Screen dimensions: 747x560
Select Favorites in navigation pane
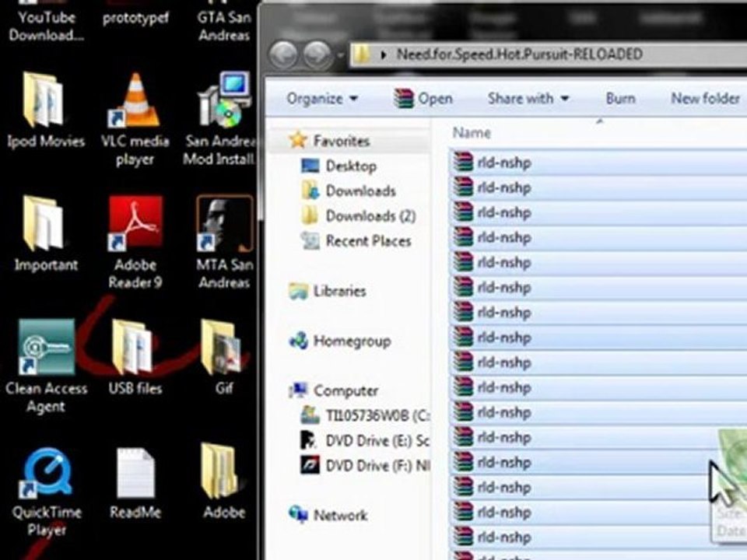click(330, 141)
